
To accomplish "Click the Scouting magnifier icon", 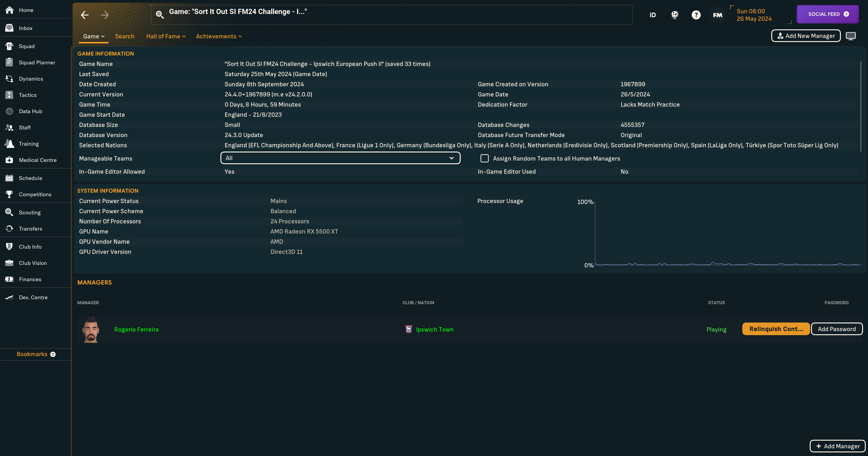I will [x=9, y=212].
